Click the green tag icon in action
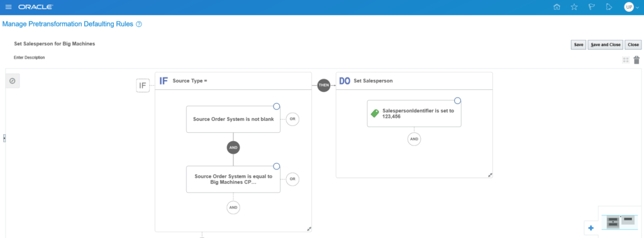This screenshot has height=238, width=644. pos(375,113)
